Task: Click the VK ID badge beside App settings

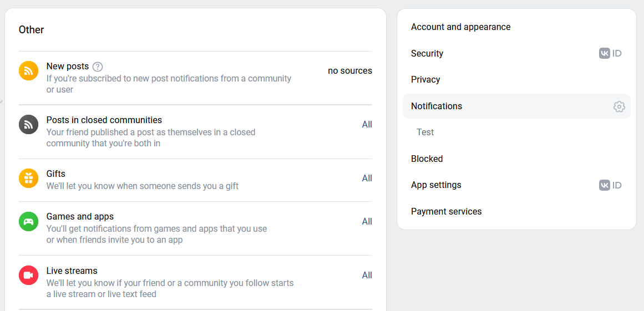Action: tap(610, 185)
